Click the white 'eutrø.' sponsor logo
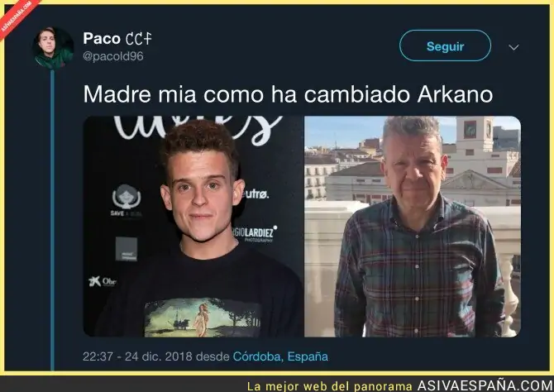Screen dimensions: 554x392 tap(256, 194)
